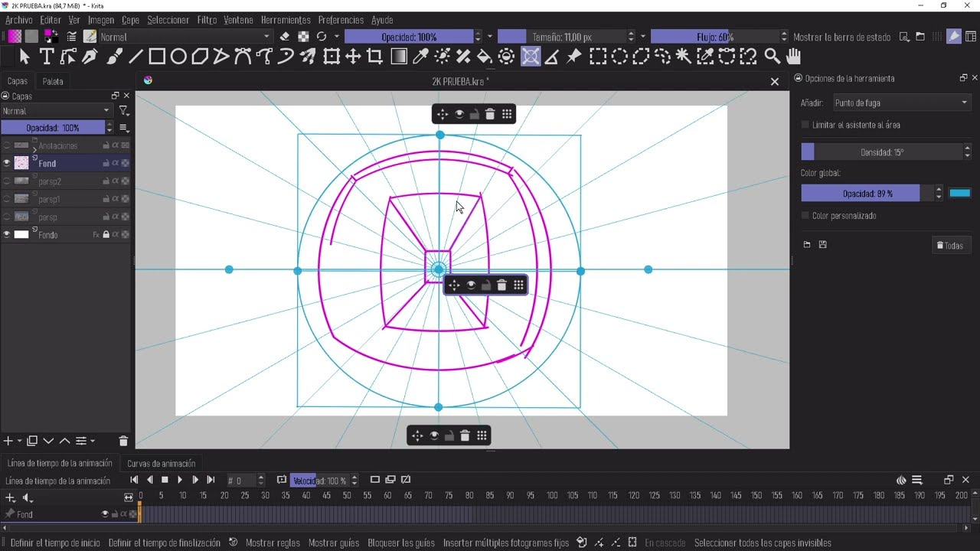Image resolution: width=980 pixels, height=551 pixels.
Task: Open the Herramientas menu
Action: point(286,20)
